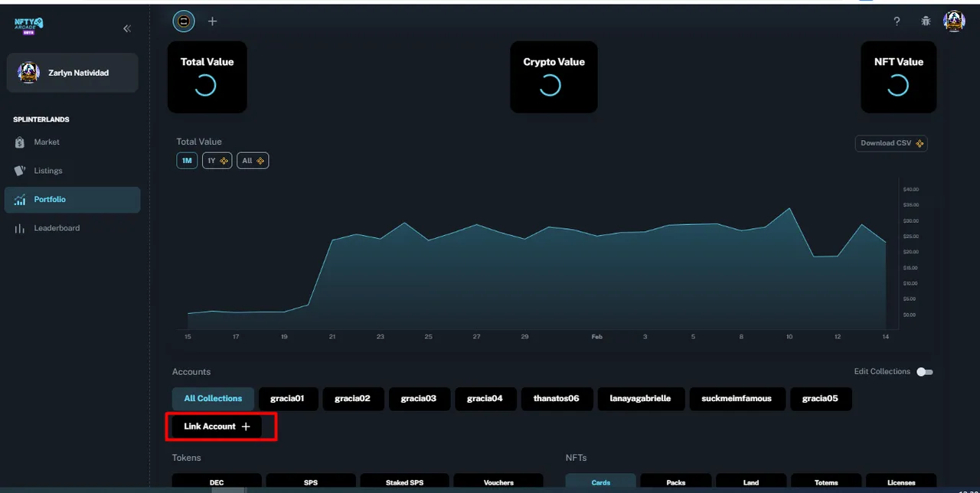The height and width of the screenshot is (493, 980).
Task: Click the Market bag icon
Action: click(20, 142)
